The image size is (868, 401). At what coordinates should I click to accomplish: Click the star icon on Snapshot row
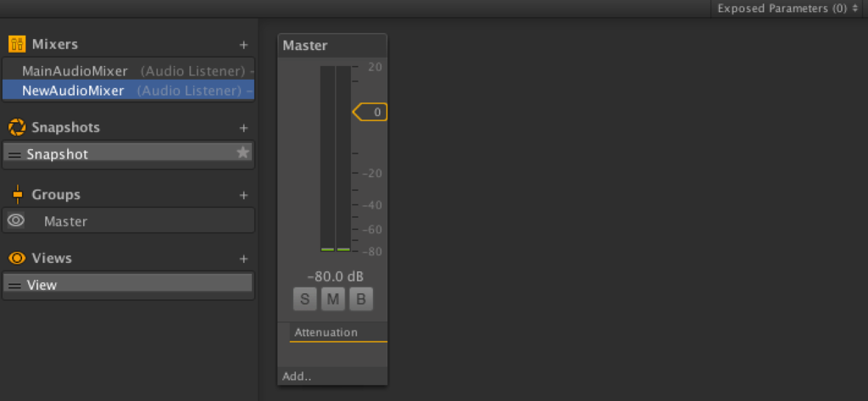coord(243,153)
